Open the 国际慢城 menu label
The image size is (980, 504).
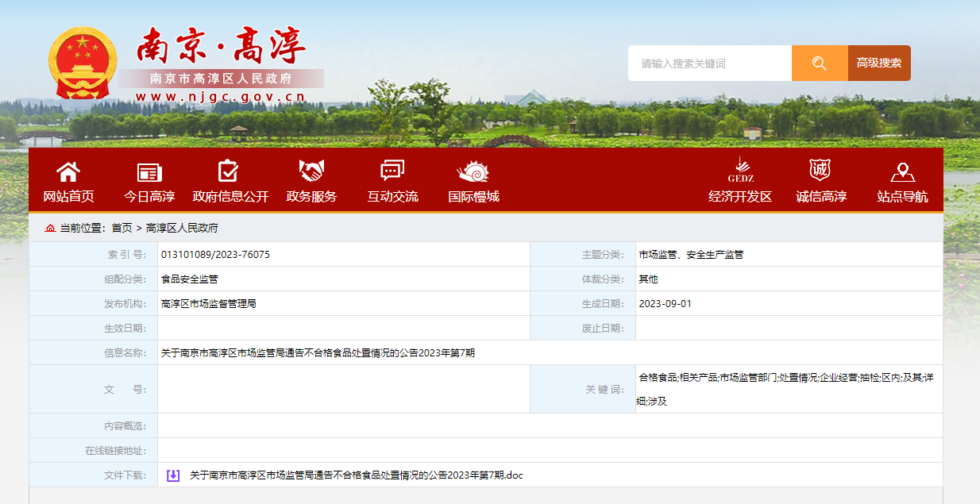[473, 196]
